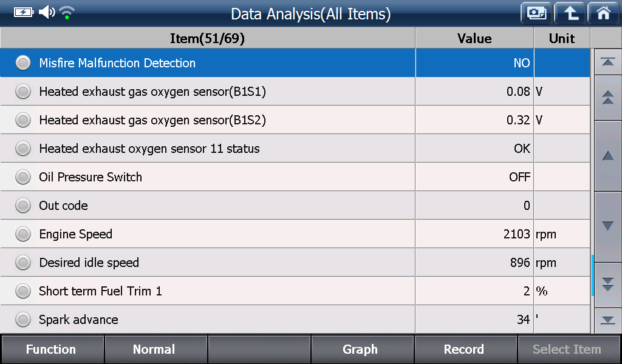Click single down arrow scroll button
Screen dimensions: 622x364
(607, 226)
